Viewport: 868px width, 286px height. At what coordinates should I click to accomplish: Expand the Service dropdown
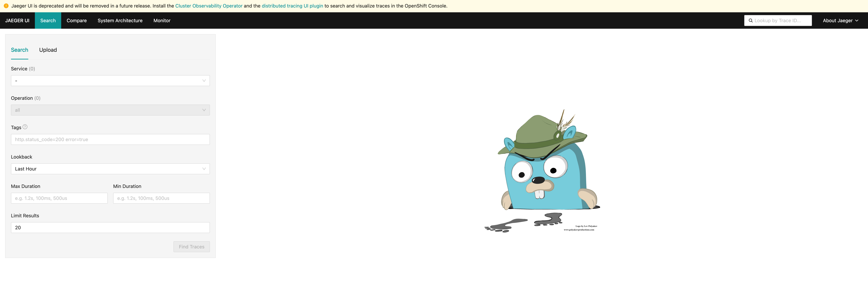(110, 80)
